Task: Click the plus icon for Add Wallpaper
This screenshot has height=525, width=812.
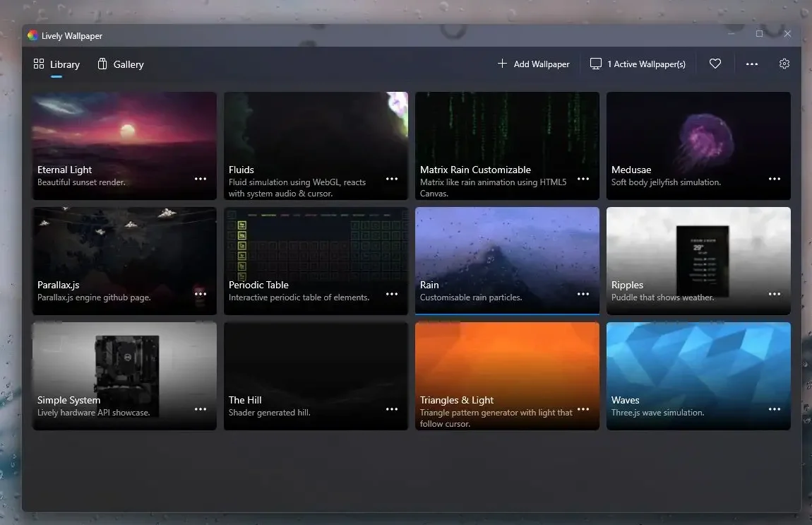Action: tap(502, 64)
